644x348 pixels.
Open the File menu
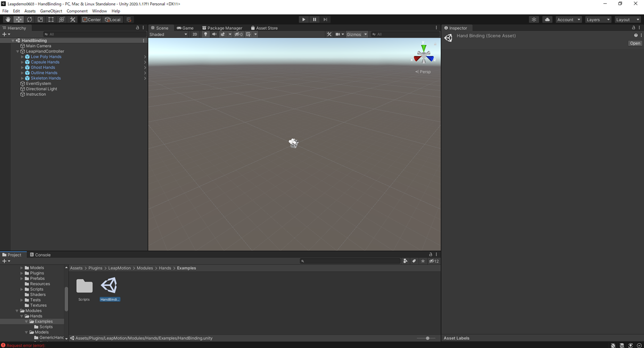click(x=5, y=11)
